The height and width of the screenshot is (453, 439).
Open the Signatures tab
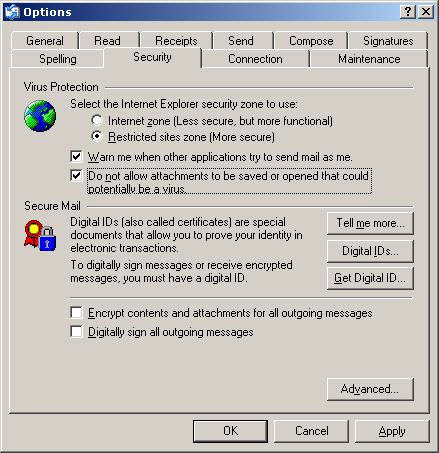[x=388, y=41]
